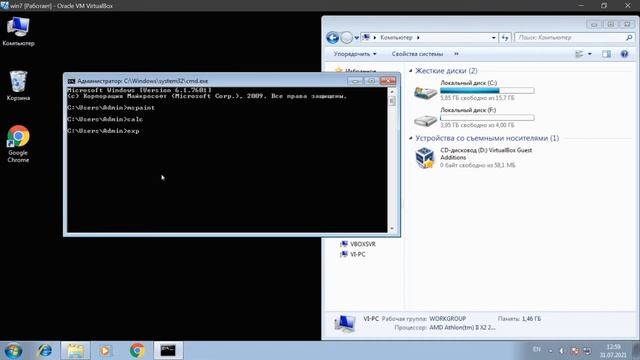Open the Корзина recycle bin icon
Image resolution: width=640 pixels, height=360 pixels.
coord(18,85)
